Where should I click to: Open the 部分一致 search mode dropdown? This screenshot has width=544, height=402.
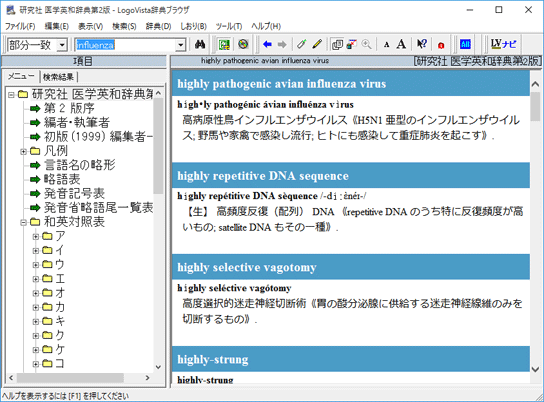(x=37, y=45)
